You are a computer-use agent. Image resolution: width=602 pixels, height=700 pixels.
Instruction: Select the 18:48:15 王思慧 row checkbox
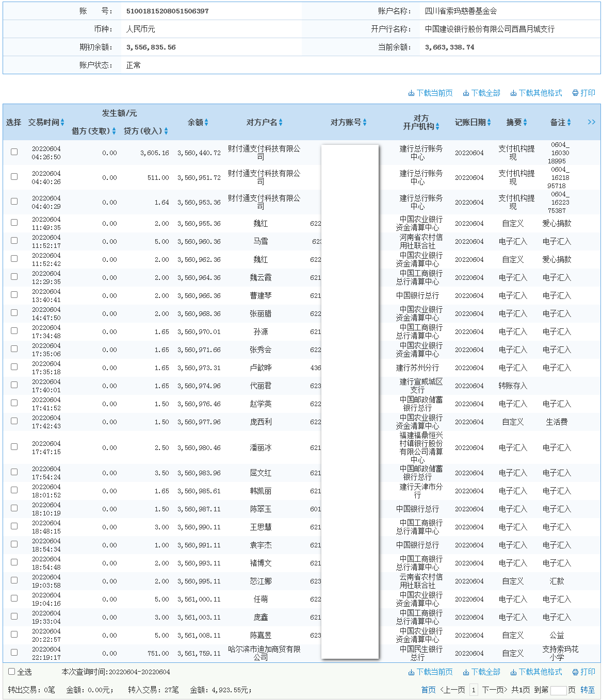tap(14, 526)
